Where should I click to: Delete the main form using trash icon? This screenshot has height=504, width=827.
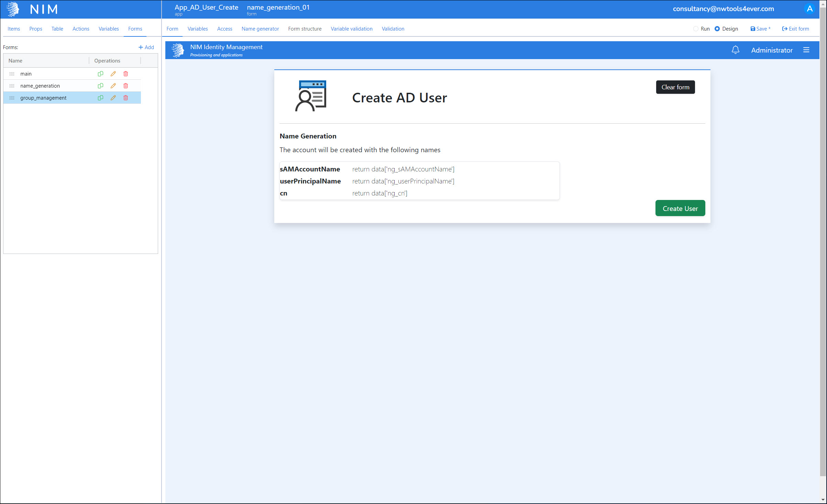pyautogui.click(x=126, y=74)
